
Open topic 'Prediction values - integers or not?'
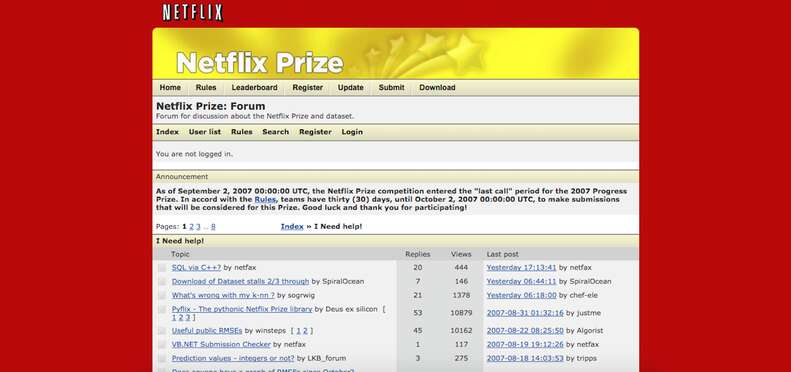(233, 358)
